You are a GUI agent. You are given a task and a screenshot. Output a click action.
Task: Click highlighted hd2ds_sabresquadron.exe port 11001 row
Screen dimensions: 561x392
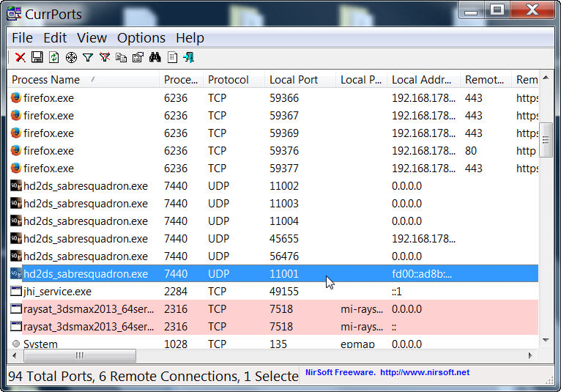(273, 273)
